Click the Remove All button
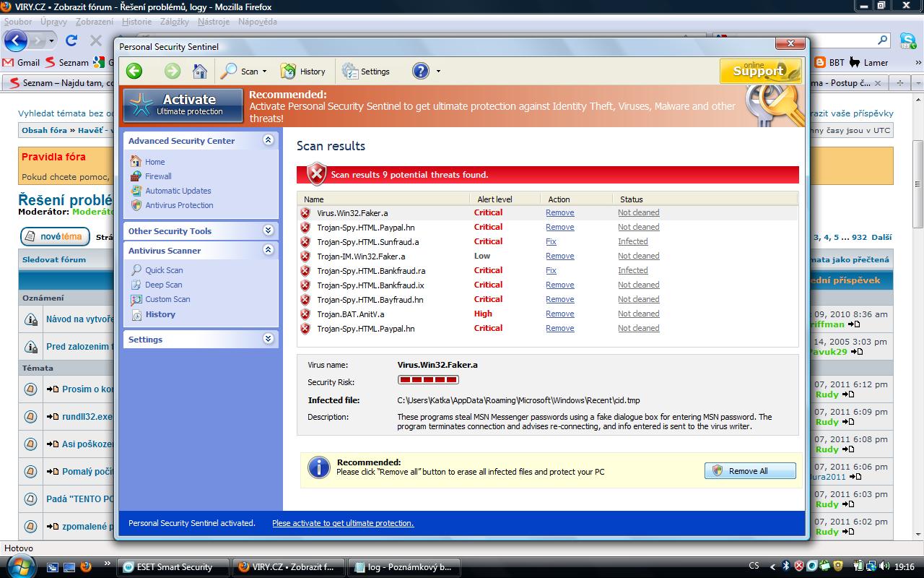The width and height of the screenshot is (924, 578). [750, 471]
